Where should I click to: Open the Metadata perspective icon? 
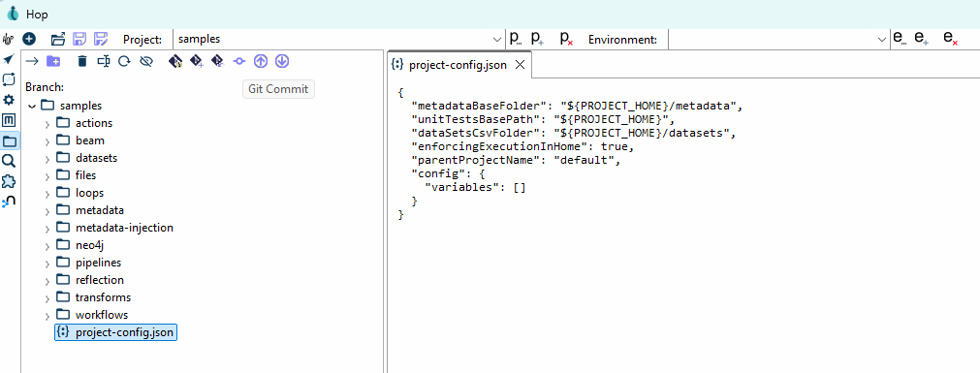tap(9, 120)
